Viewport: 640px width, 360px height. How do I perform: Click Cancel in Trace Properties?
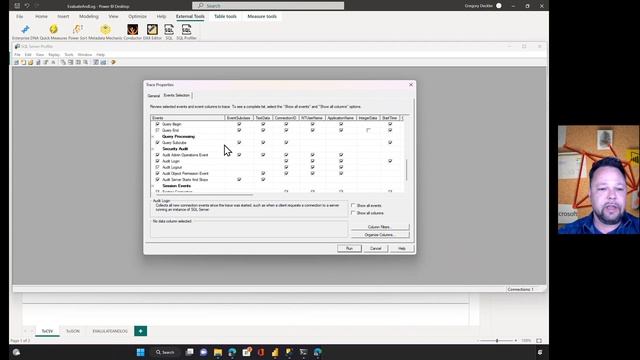376,248
